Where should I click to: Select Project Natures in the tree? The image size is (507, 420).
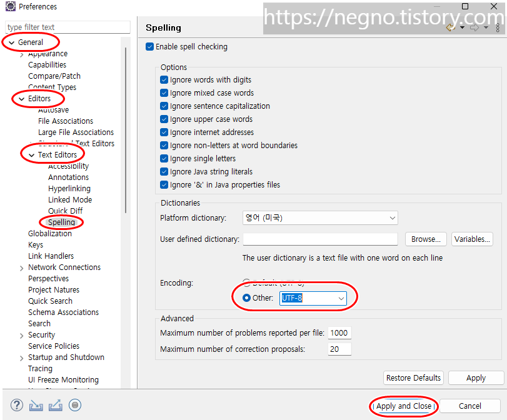point(54,290)
